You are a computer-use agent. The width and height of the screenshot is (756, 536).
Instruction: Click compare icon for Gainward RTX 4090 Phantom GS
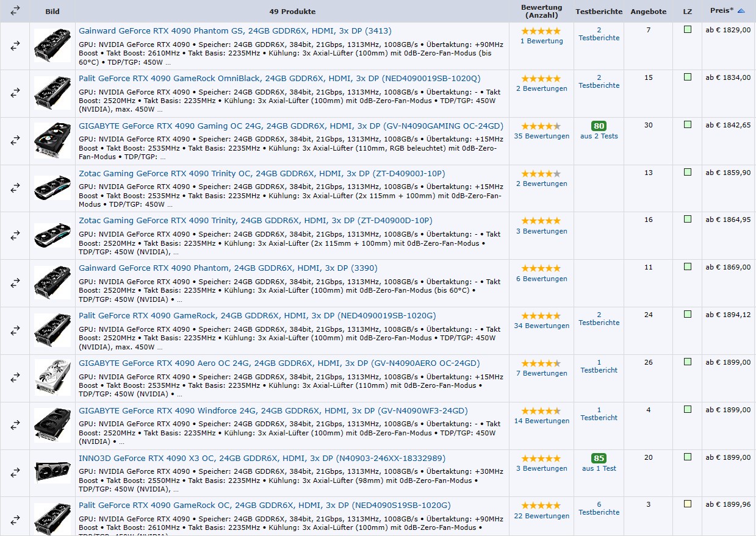[15, 45]
